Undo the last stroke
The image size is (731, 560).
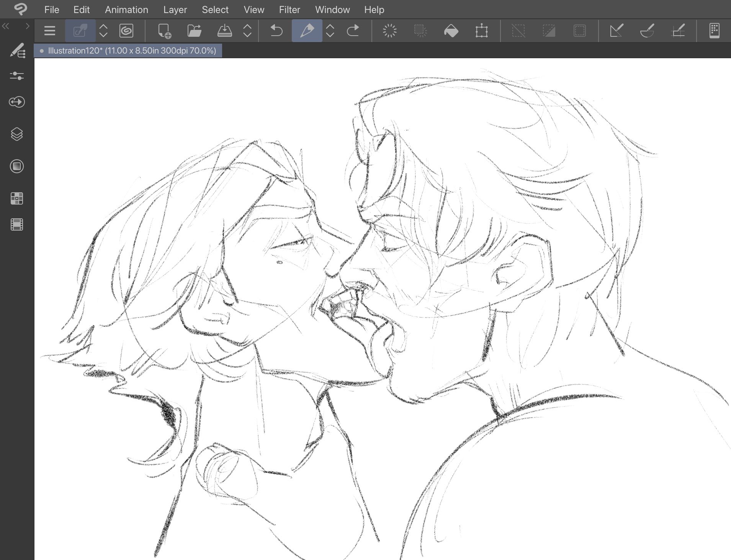[x=276, y=31]
